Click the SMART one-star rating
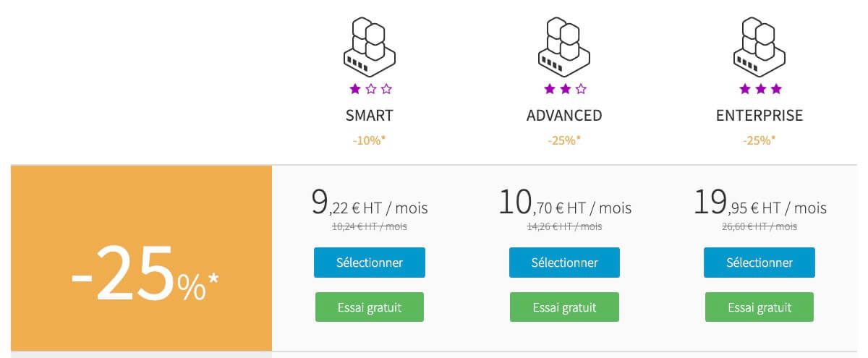Viewport: 868px width, 358px height. click(370, 89)
